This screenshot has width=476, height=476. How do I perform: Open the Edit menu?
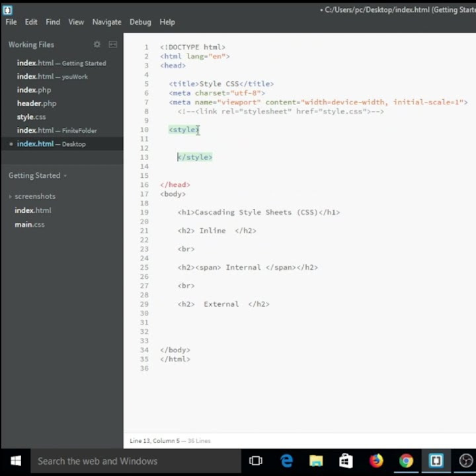pos(31,22)
